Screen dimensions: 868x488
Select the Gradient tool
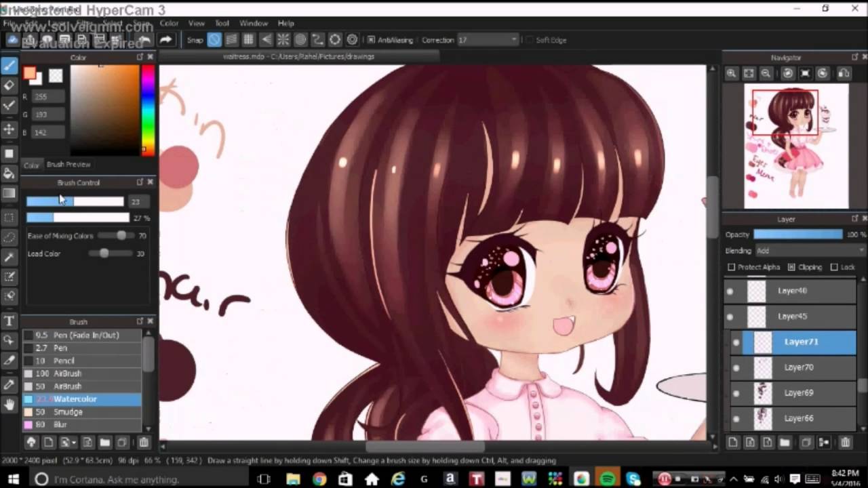pyautogui.click(x=9, y=193)
